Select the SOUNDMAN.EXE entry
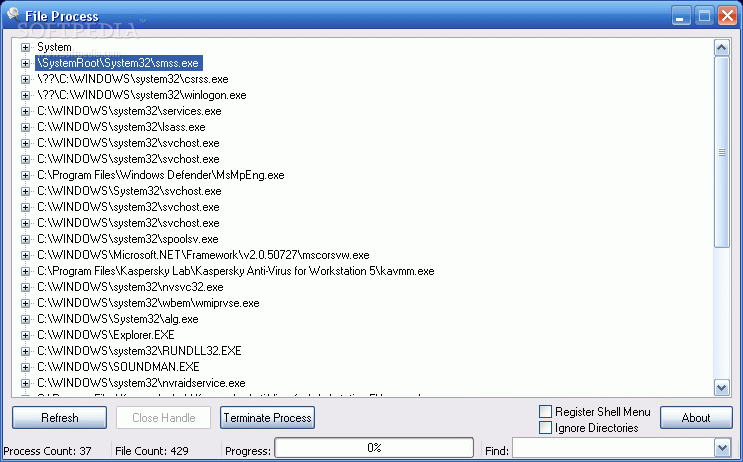Screen dimensions: 743x462 pyautogui.click(x=118, y=367)
